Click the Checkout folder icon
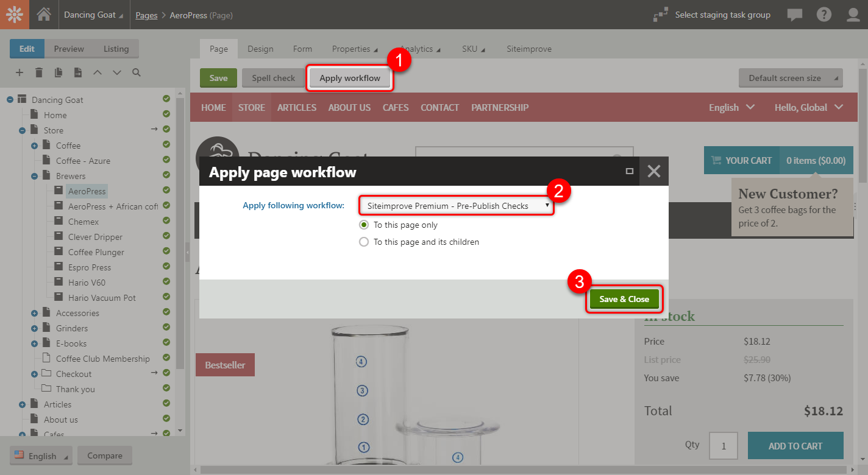The image size is (868, 475). [46, 374]
